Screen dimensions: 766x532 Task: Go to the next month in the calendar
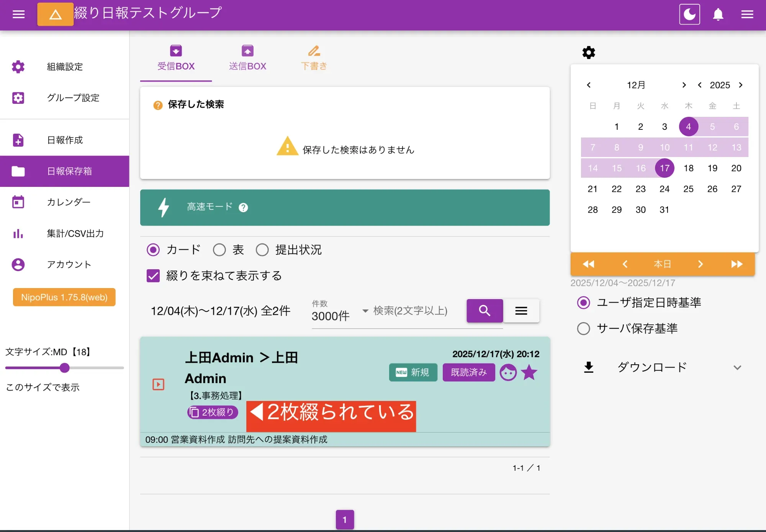click(x=684, y=85)
